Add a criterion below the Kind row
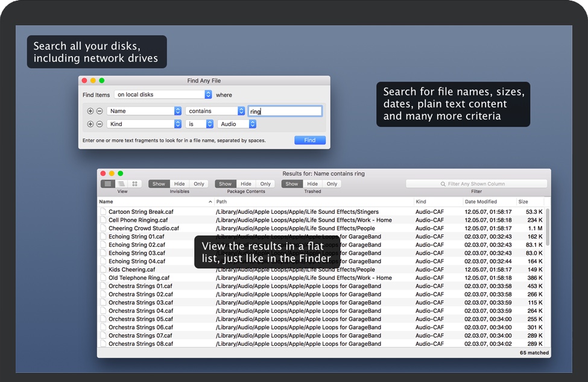The width and height of the screenshot is (588, 382). (90, 124)
